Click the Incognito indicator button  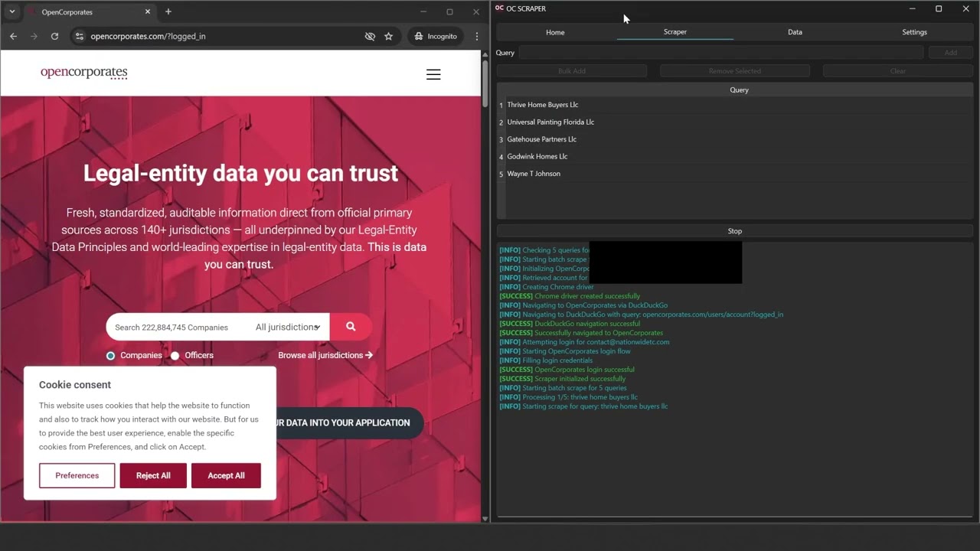point(436,36)
